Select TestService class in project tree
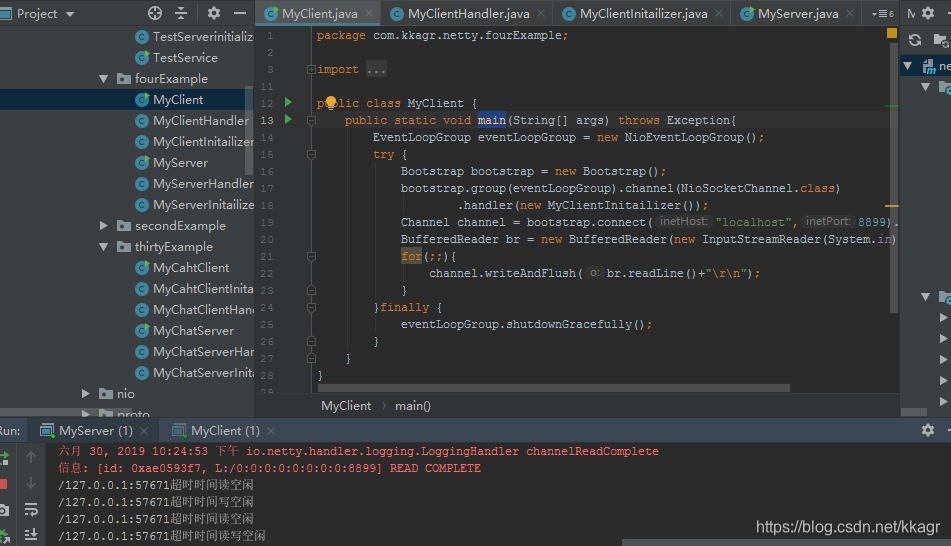This screenshot has width=951, height=546. (x=176, y=58)
